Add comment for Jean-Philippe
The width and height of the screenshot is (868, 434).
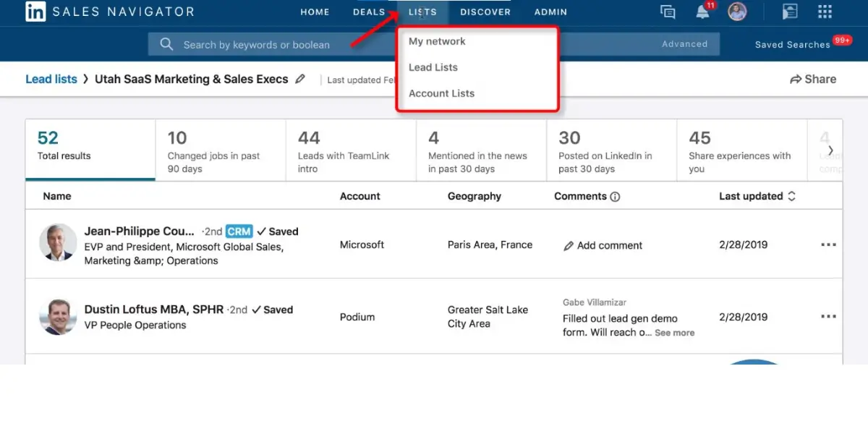(603, 245)
